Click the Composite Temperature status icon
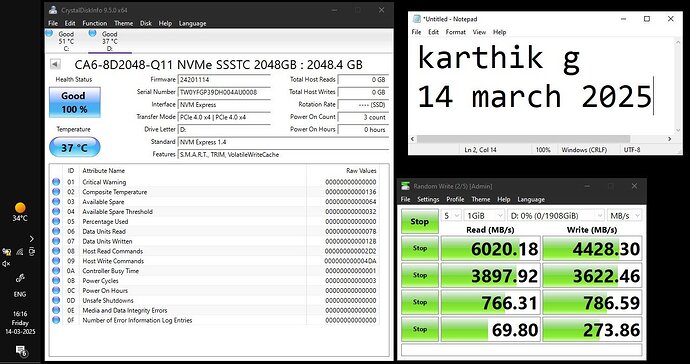This screenshot has height=364, width=690. pyautogui.click(x=56, y=192)
